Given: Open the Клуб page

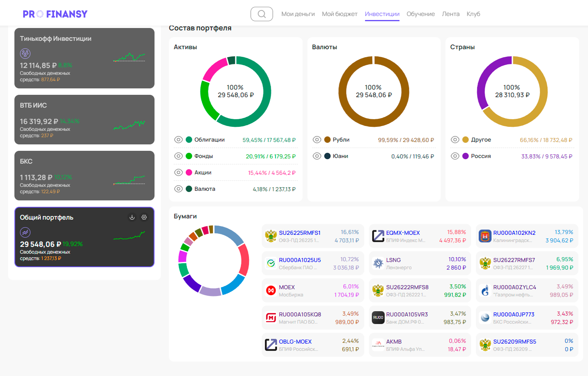Looking at the screenshot, I should point(473,14).
